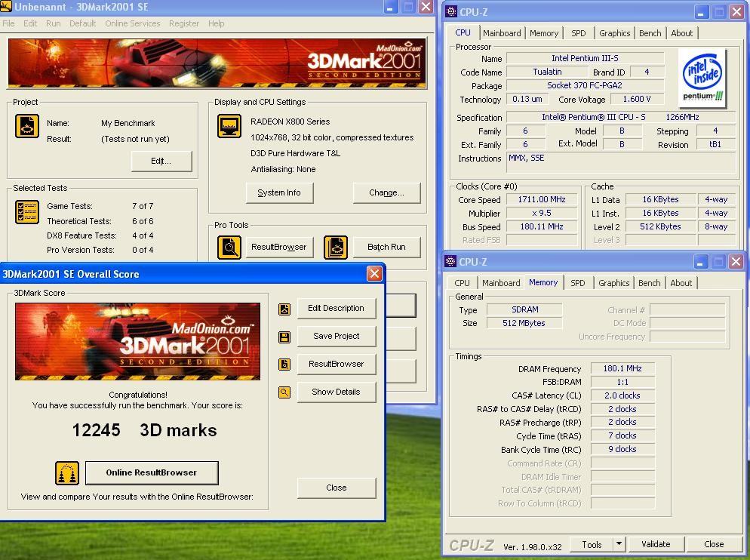
Task: Click the Project benchmark icon
Action: click(x=27, y=126)
